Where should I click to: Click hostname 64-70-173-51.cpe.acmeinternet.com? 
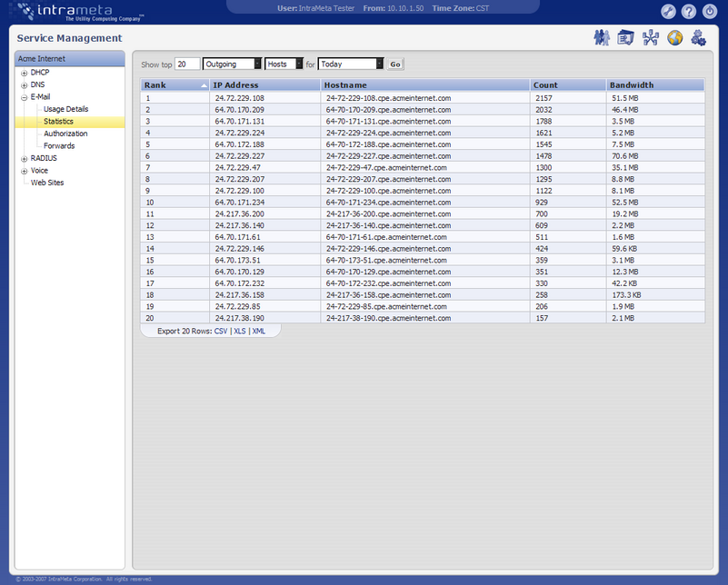click(386, 261)
